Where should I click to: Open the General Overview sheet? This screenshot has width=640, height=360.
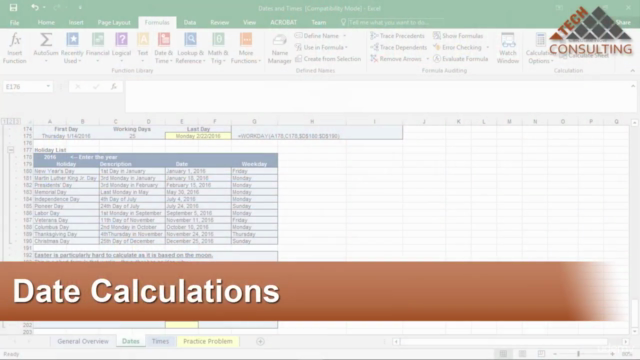pyautogui.click(x=83, y=341)
